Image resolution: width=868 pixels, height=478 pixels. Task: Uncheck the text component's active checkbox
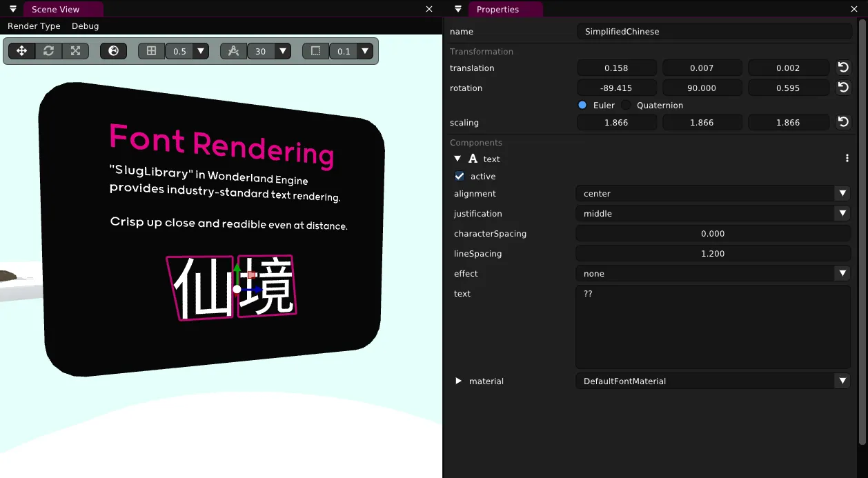[x=459, y=176]
